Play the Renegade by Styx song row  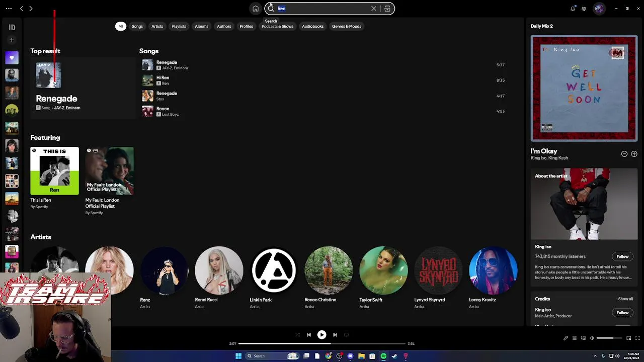[x=323, y=96]
